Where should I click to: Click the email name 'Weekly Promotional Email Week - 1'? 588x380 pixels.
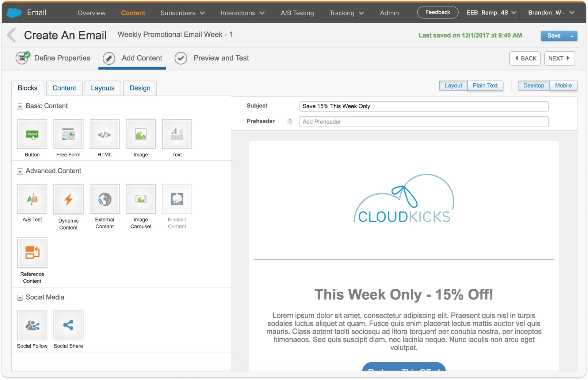tap(175, 34)
